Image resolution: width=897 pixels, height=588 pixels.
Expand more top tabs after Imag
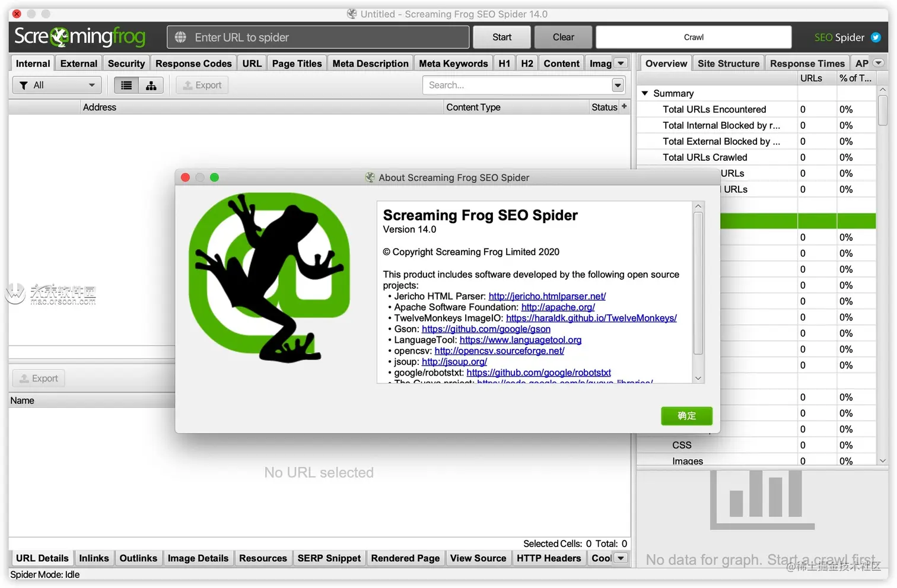click(x=621, y=63)
